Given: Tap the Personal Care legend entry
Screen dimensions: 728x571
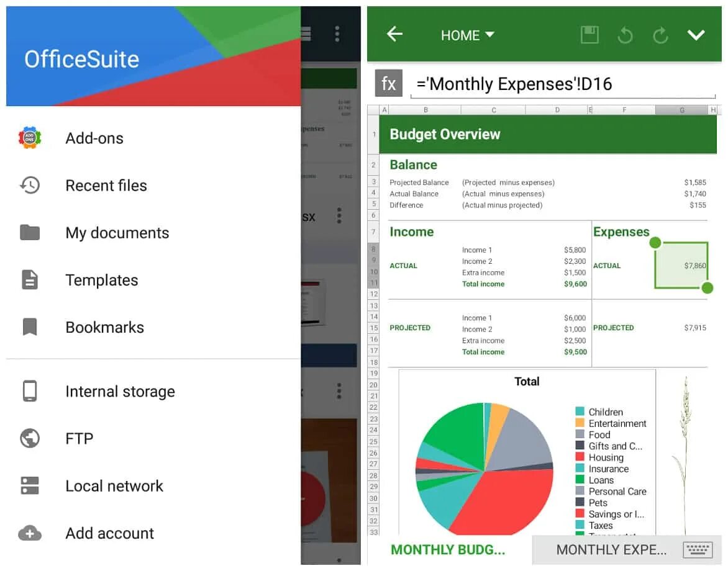Looking at the screenshot, I should click(x=611, y=491).
